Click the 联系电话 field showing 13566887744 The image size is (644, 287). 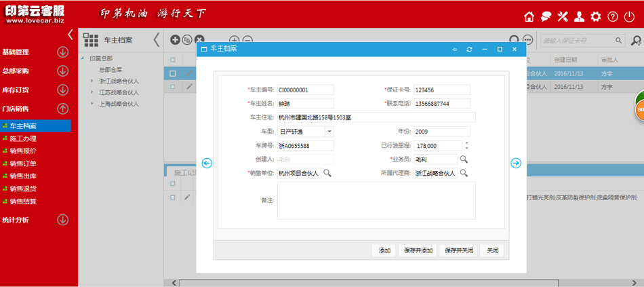click(x=442, y=104)
